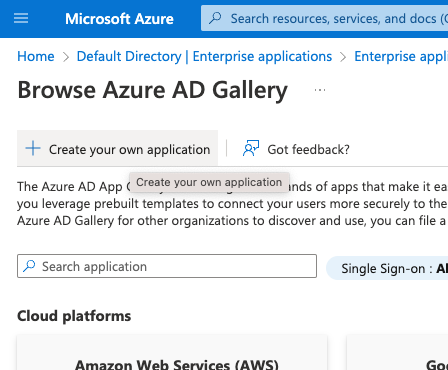Click the magnifier icon in top search bar

(215, 18)
